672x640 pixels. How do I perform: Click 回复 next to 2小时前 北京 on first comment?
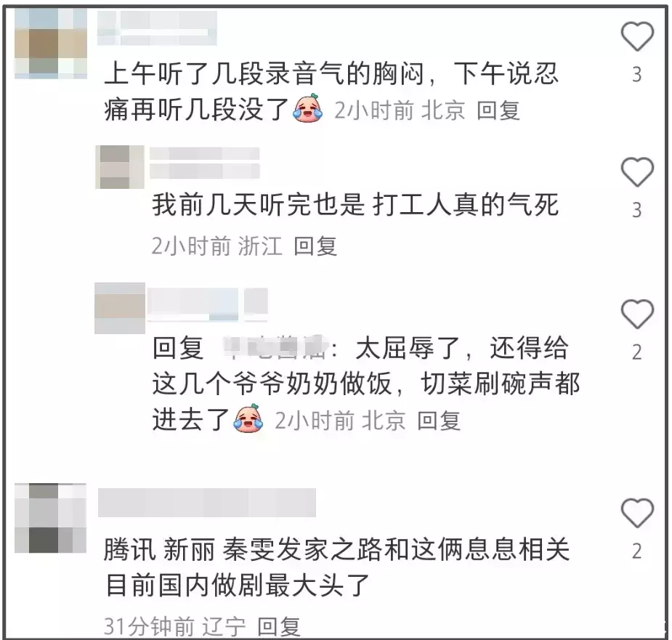(498, 110)
